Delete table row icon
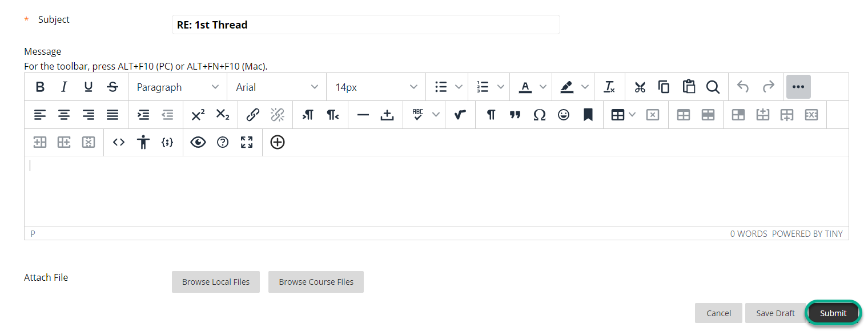Screen dimensions: 868x331 pos(811,115)
